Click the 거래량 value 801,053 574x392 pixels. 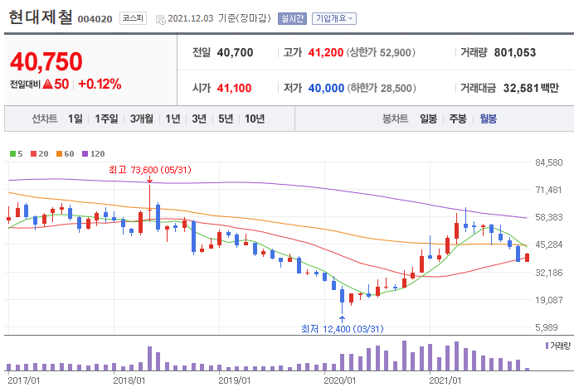point(515,53)
